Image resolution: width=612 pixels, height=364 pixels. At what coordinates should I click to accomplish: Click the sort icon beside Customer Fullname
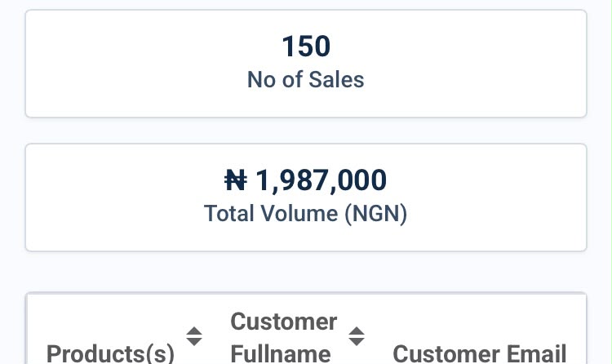357,336
